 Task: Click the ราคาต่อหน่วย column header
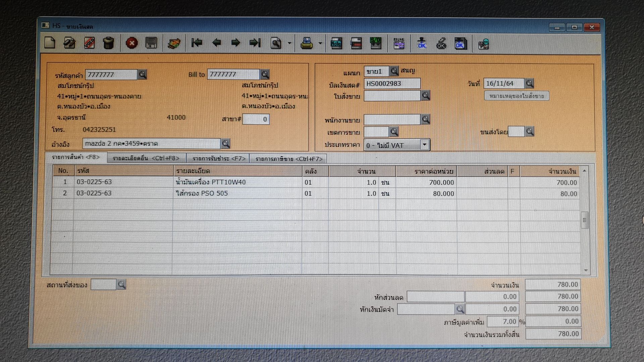(426, 171)
